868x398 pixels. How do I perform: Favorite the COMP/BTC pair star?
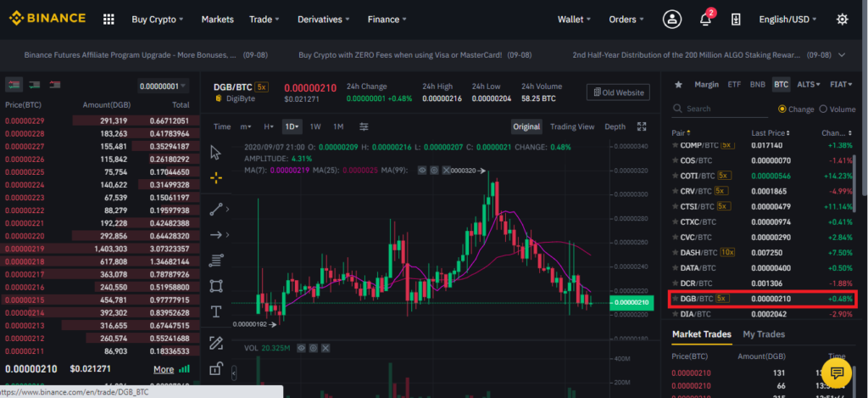[x=675, y=145]
